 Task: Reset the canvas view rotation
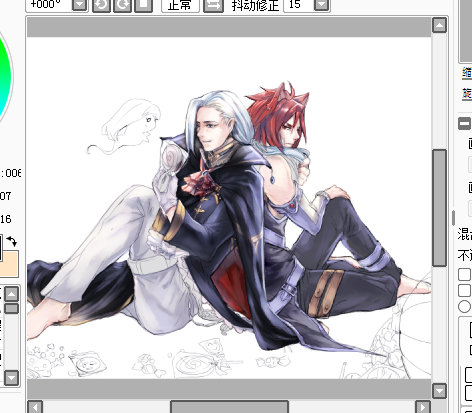[144, 5]
